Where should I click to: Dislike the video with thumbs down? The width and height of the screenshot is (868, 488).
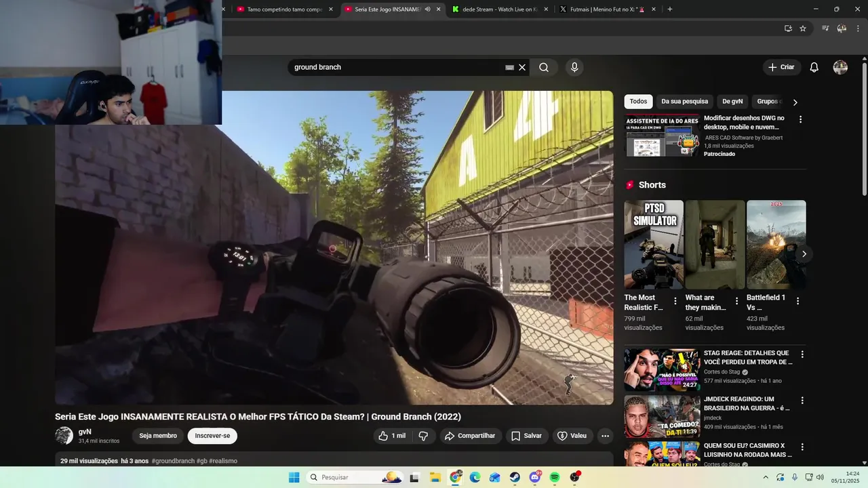tap(423, 436)
